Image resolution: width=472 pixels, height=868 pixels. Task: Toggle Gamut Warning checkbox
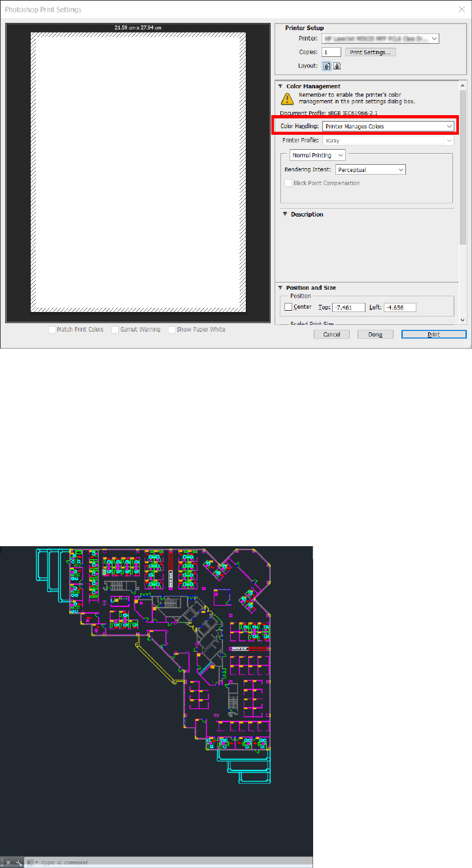pos(115,330)
